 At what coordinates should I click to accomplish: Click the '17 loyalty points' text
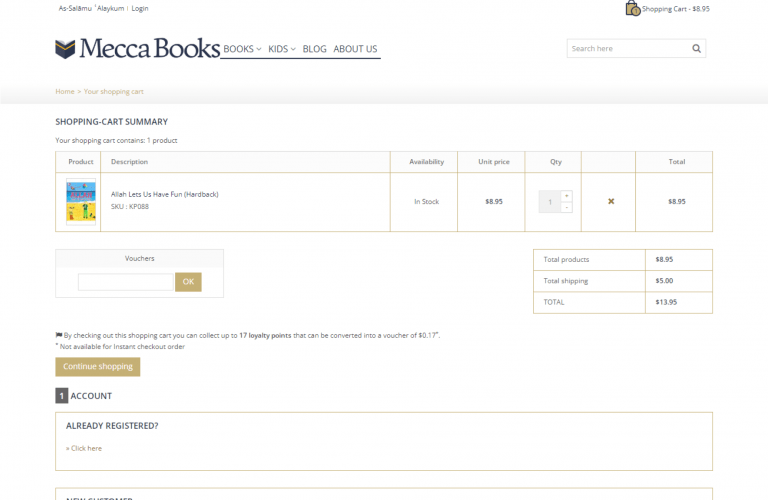[x=265, y=335]
